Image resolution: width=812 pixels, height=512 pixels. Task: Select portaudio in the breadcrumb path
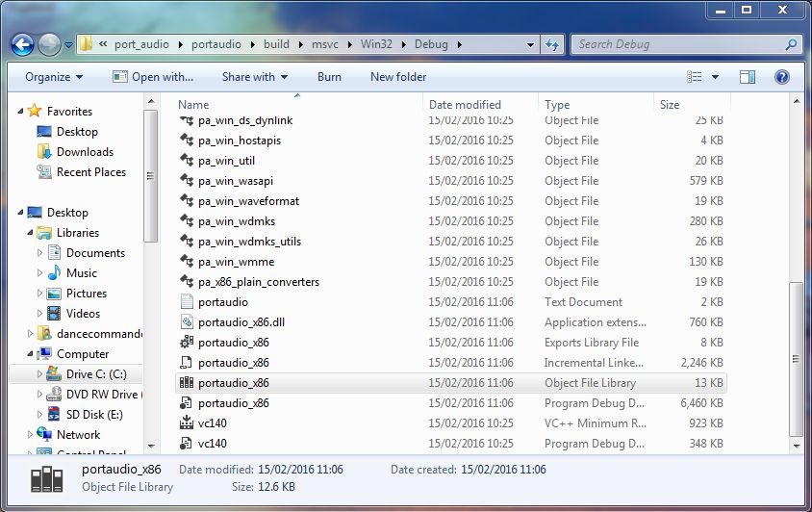(x=216, y=44)
